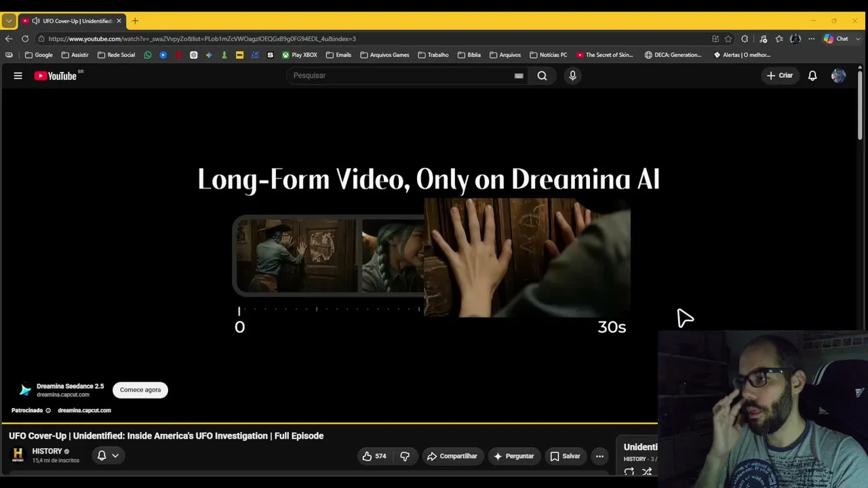The image size is (868, 488).
Task: Open the HISTORY channel name link
Action: 47,451
